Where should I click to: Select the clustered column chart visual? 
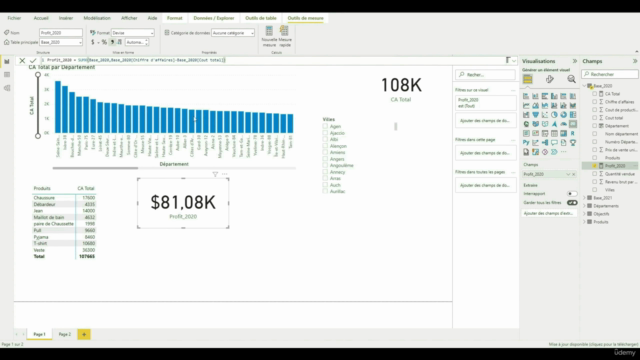pyautogui.click(x=554, y=96)
